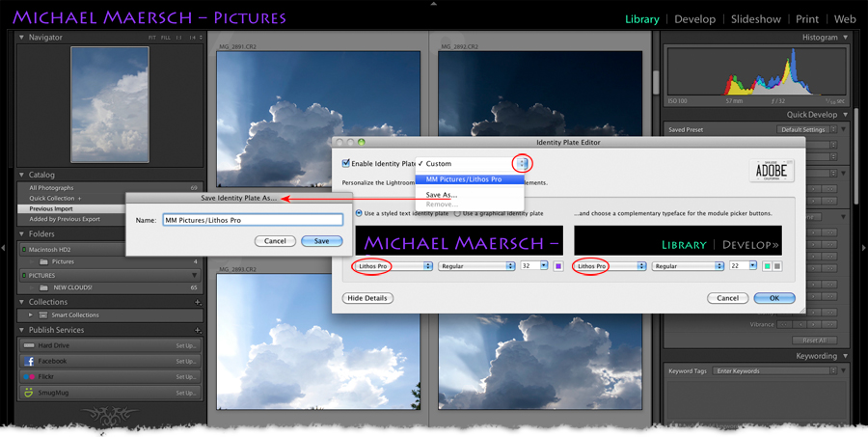This screenshot has height=437, width=868.
Task: Open the identity plate preset popup arrows
Action: click(522, 163)
